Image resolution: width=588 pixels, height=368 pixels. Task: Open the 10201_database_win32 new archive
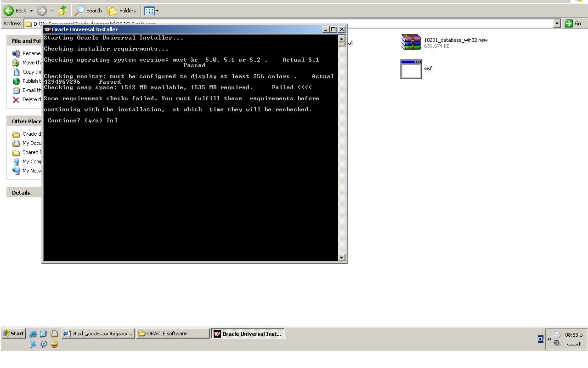tap(411, 42)
